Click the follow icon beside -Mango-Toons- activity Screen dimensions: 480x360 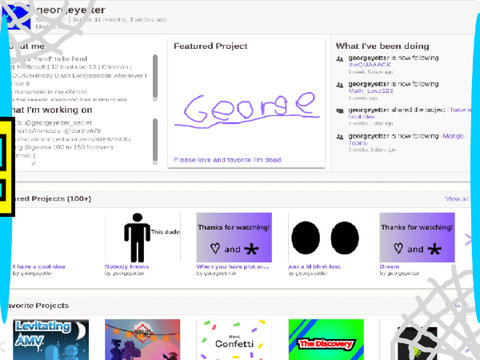pos(340,137)
